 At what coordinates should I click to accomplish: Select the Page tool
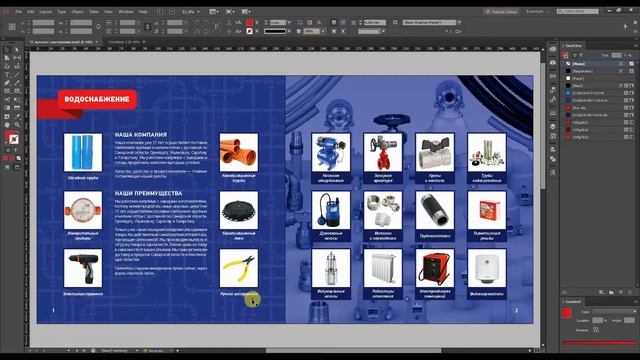click(x=7, y=58)
